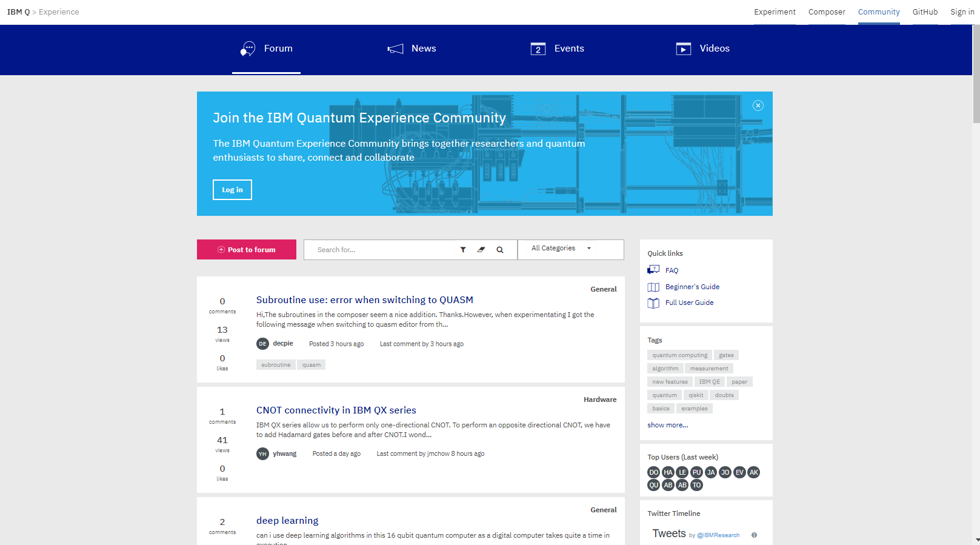The image size is (980, 545).
Task: Select the measurement tag
Action: [709, 369]
